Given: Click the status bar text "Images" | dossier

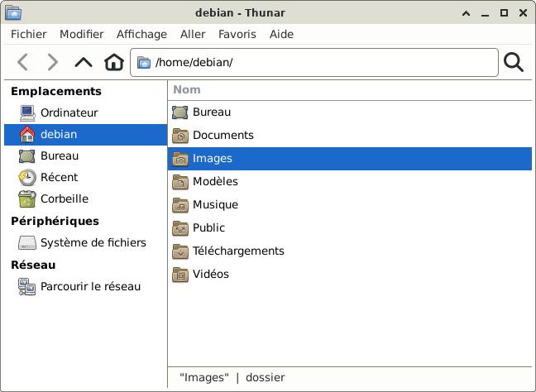Looking at the screenshot, I should [232, 378].
